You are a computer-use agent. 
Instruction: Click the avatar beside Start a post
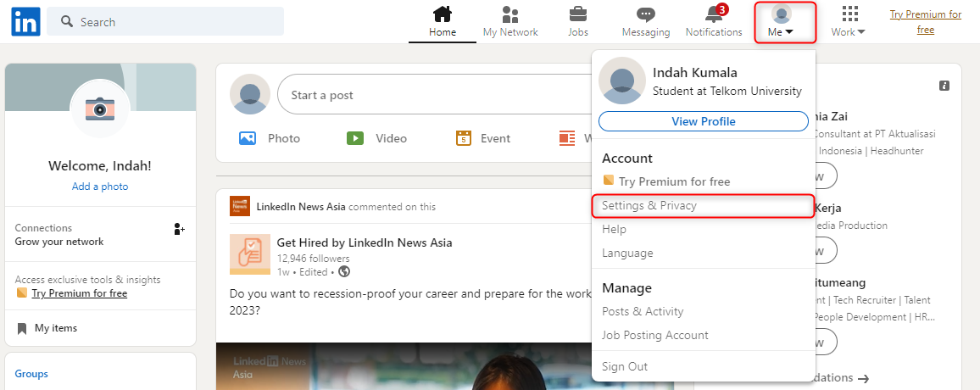pyautogui.click(x=250, y=94)
